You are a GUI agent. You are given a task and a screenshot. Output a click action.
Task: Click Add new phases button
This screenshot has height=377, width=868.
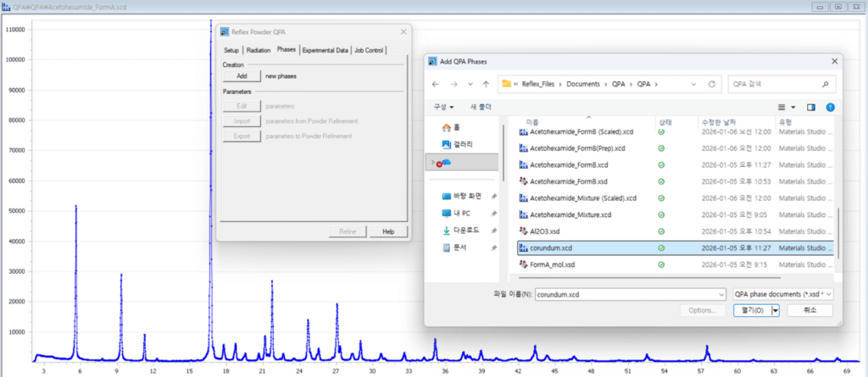242,76
